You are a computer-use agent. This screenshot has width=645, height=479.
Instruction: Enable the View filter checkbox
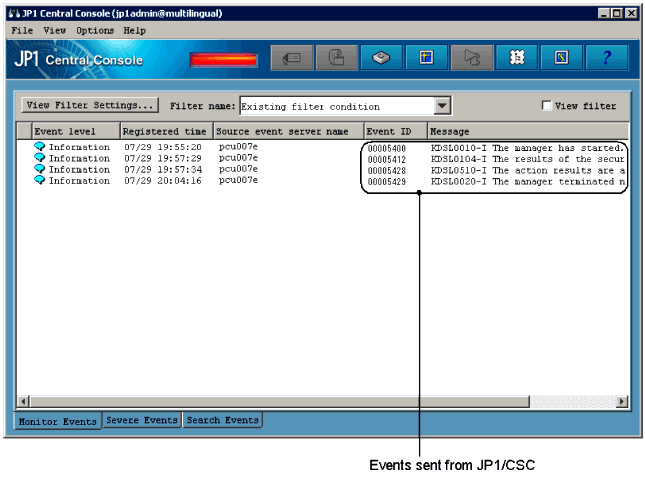point(546,106)
